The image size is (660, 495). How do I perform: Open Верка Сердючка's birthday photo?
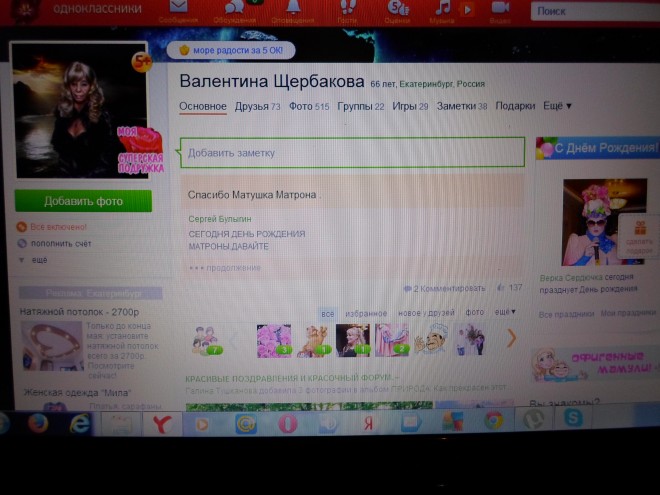point(604,222)
